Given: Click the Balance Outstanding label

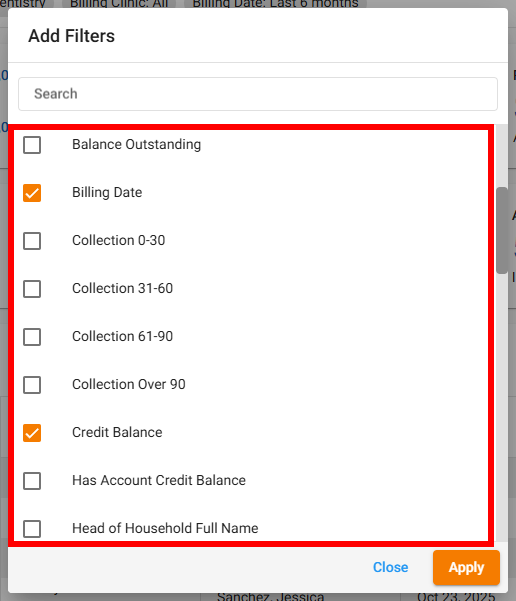Looking at the screenshot, I should click(x=136, y=145).
